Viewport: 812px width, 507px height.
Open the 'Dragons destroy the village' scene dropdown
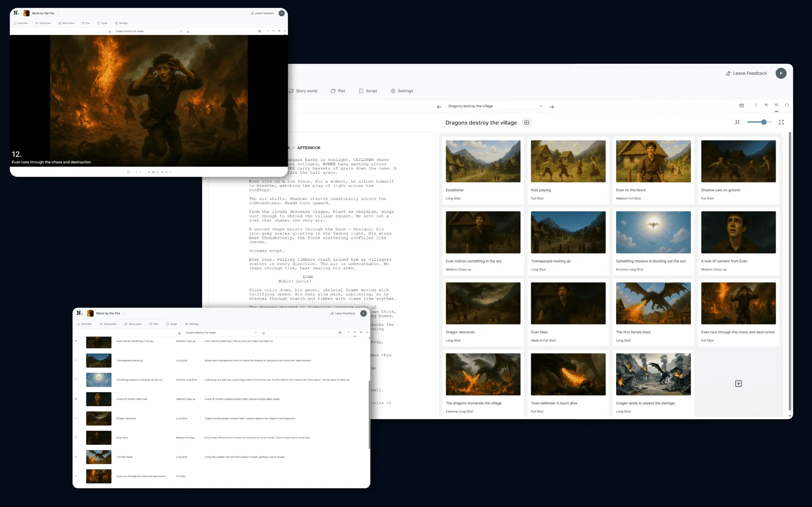[495, 106]
